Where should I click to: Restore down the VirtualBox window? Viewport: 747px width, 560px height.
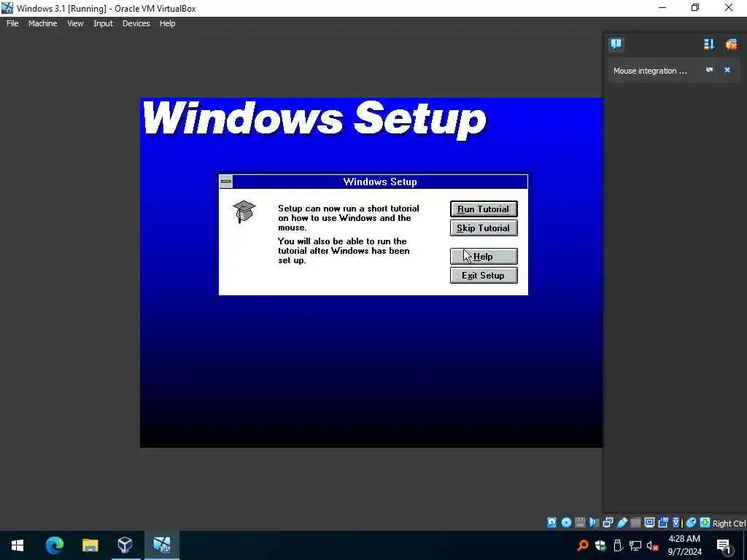click(x=695, y=8)
